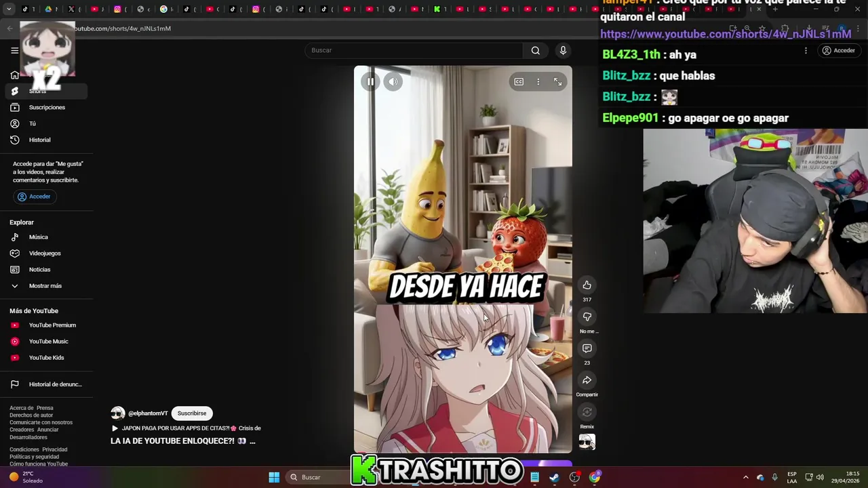This screenshot has width=868, height=488.
Task: Click the Anunciar footer link
Action: point(48,430)
